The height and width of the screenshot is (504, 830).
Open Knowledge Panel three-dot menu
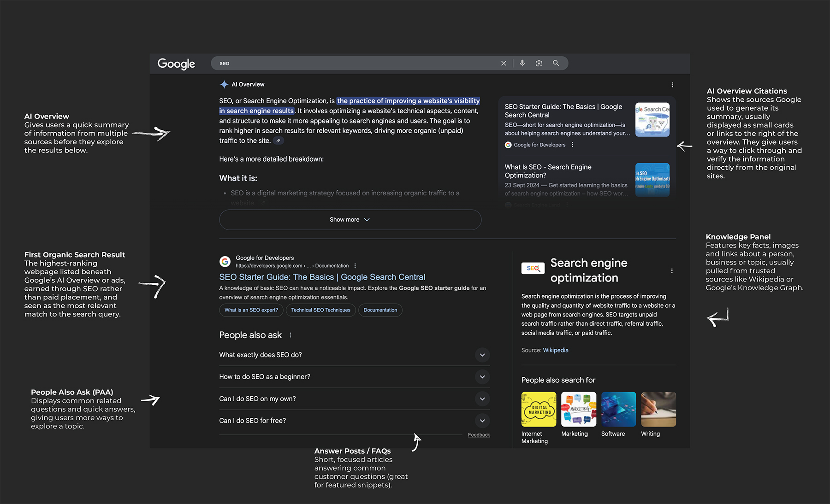click(x=671, y=271)
